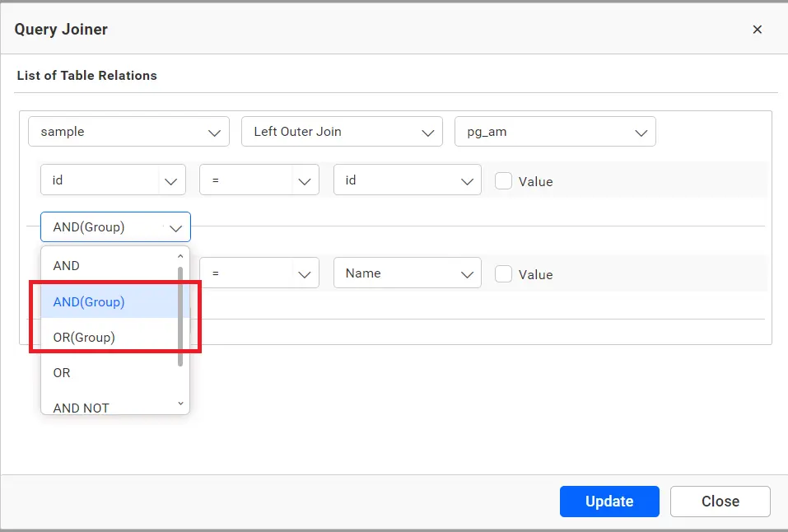788x532 pixels.
Task: Close the Query Joiner dialog with X
Action: (x=757, y=30)
